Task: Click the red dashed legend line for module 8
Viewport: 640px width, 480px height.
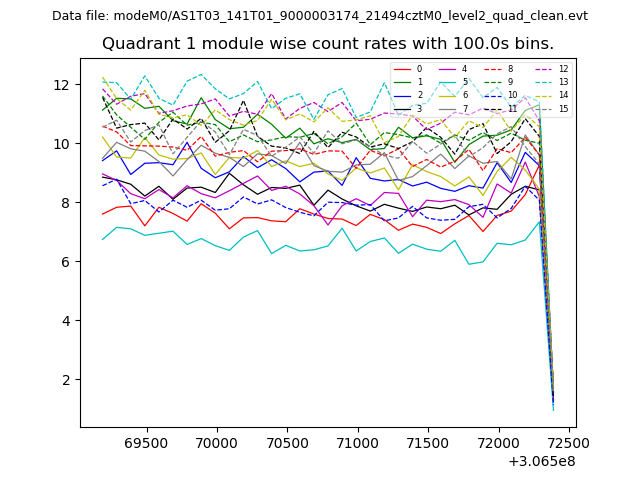Action: click(x=493, y=69)
